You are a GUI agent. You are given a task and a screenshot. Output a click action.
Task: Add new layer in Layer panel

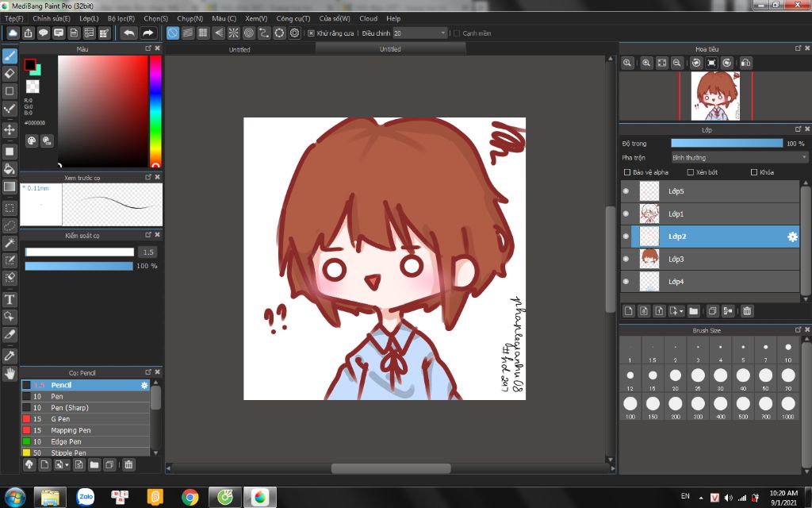[628, 311]
